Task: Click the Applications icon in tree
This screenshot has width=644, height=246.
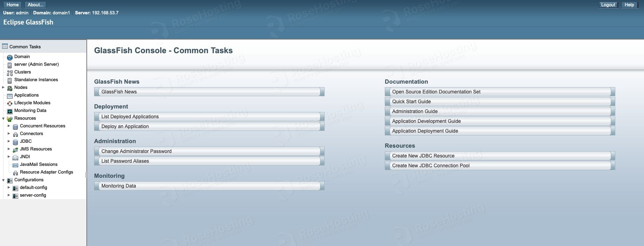Action: pos(10,96)
